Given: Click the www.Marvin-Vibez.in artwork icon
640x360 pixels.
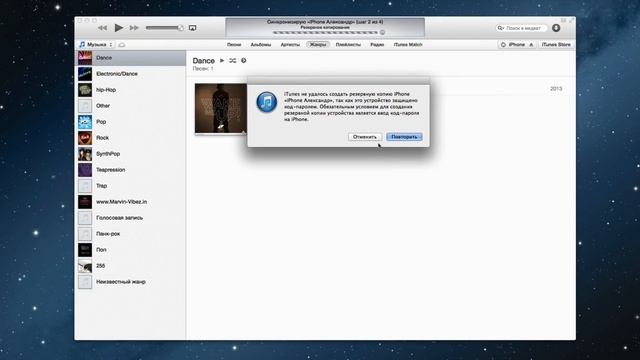Looking at the screenshot, I should click(x=85, y=202).
